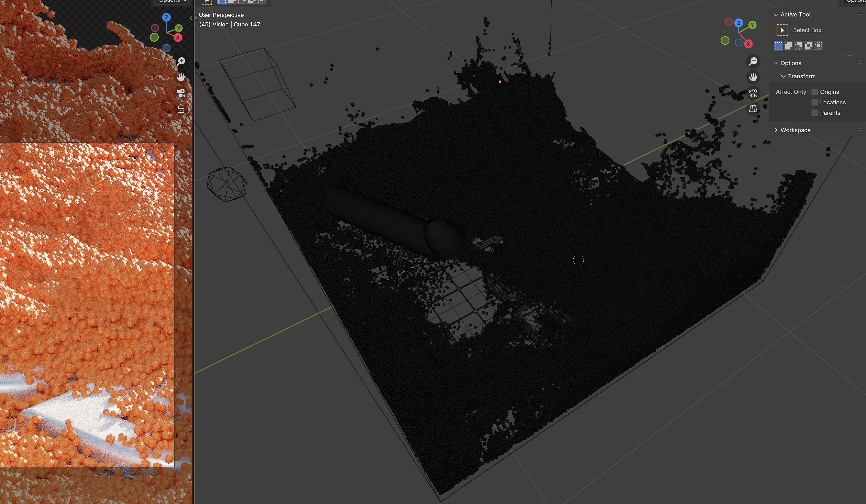
Task: Click the User Perspective label
Action: tap(221, 15)
